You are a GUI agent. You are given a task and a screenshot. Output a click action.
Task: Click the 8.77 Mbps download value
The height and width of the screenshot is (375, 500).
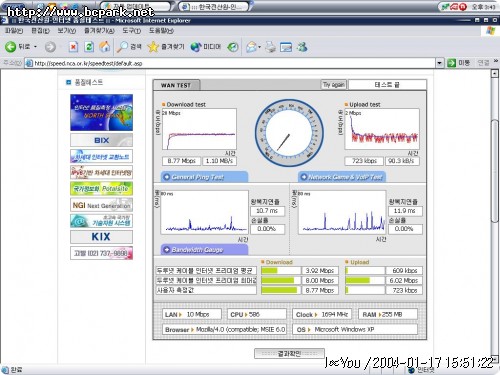pos(181,161)
